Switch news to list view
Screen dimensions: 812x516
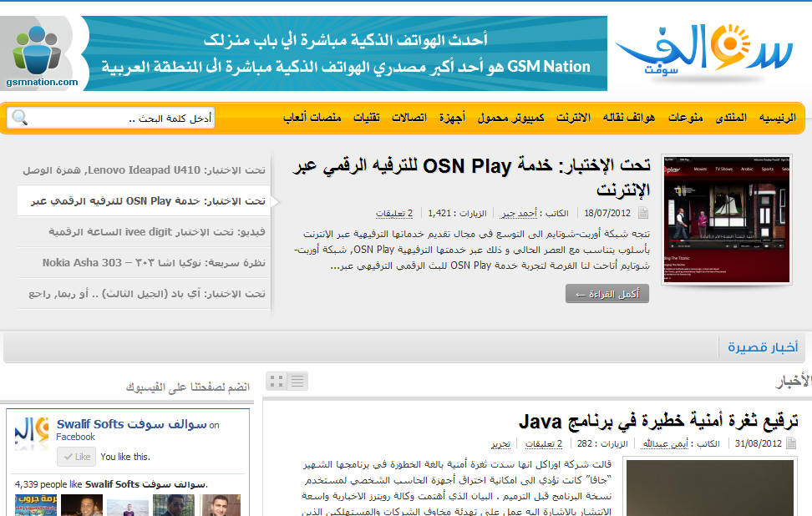[x=297, y=382]
